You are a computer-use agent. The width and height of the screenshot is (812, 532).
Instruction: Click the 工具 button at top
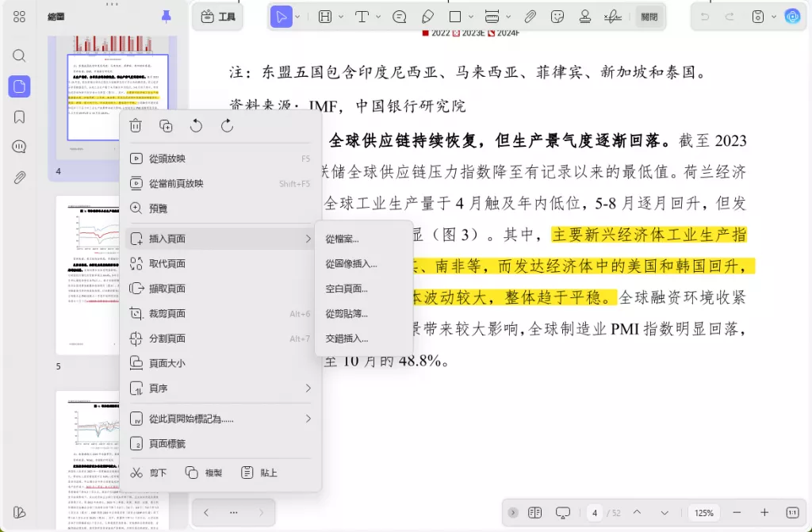tap(218, 17)
